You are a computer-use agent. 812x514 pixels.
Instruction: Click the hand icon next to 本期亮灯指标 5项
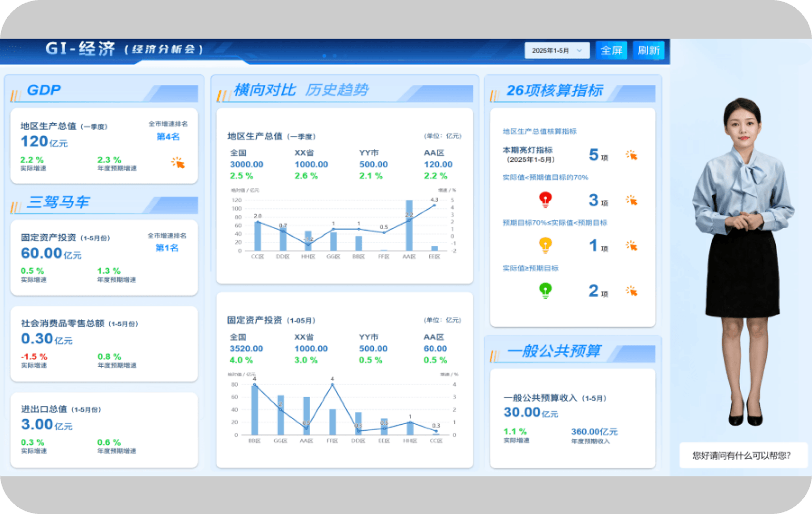pos(631,155)
